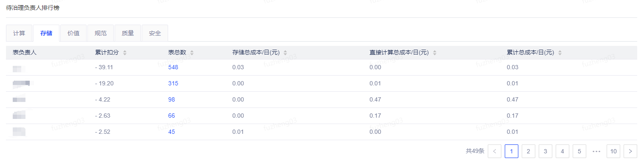Click the table count 98 link
Viewport: 644px width, 161px height.
coord(172,99)
